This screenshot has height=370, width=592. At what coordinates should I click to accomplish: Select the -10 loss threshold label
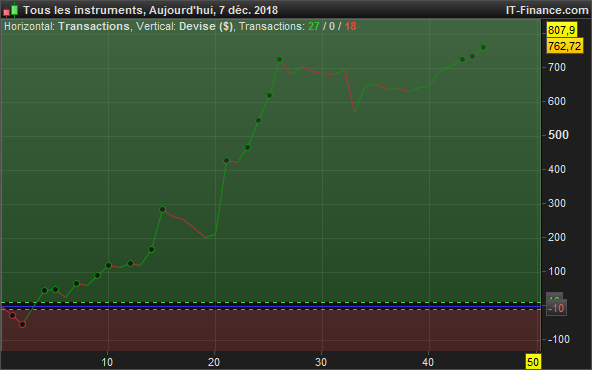point(556,308)
